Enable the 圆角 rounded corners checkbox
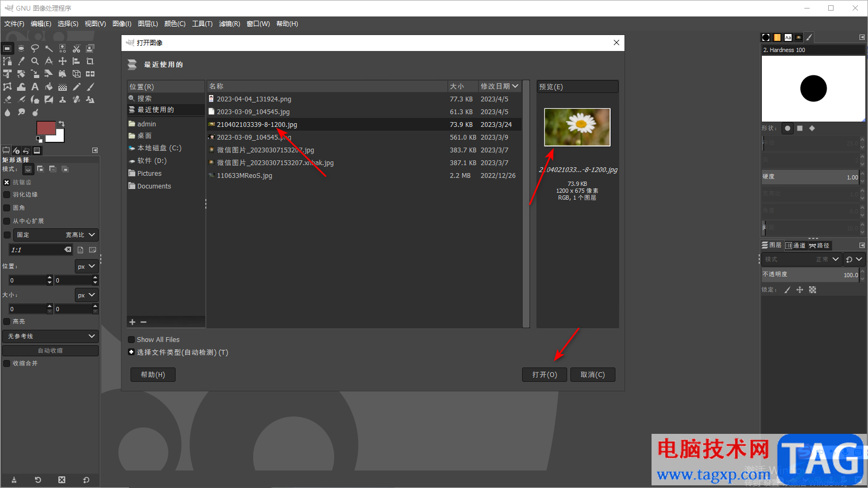Viewport: 868px width, 488px height. pos(7,208)
